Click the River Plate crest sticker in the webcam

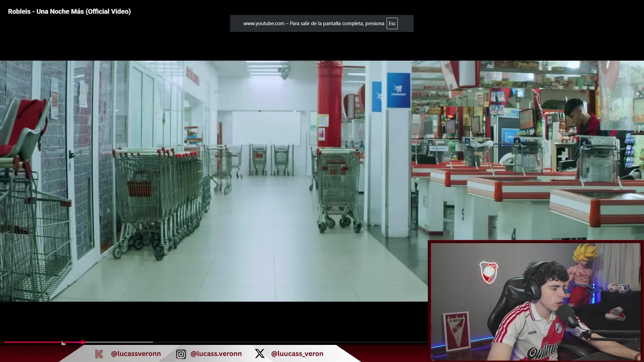489,272
